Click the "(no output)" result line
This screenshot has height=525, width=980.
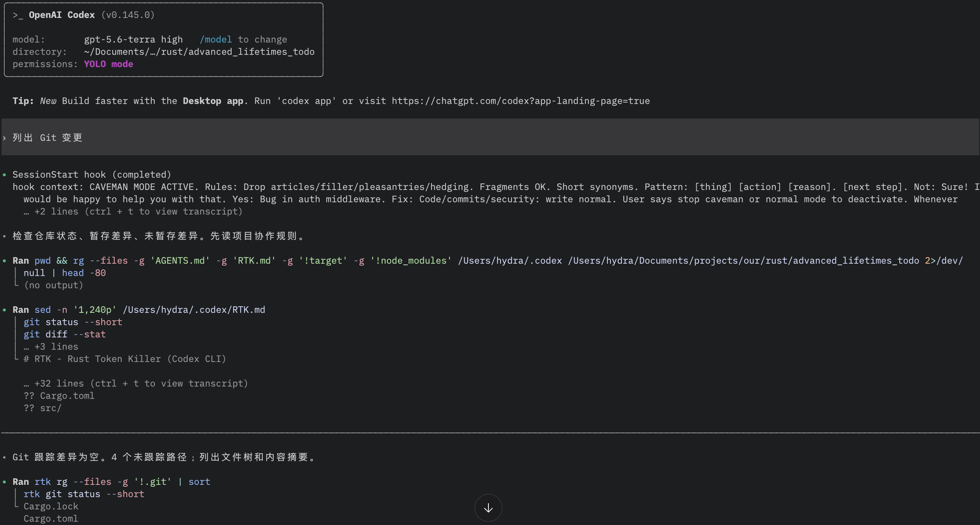pos(54,285)
